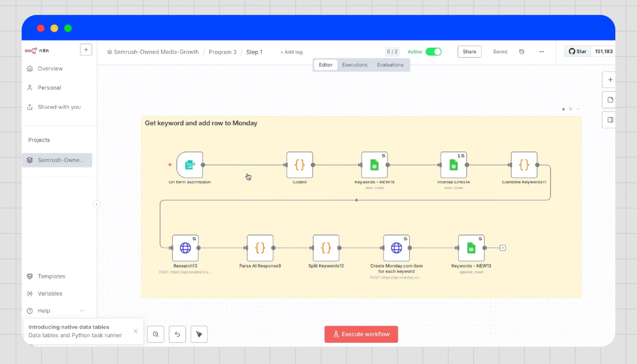The width and height of the screenshot is (637, 364).
Task: Select the Code9 node
Action: click(300, 165)
